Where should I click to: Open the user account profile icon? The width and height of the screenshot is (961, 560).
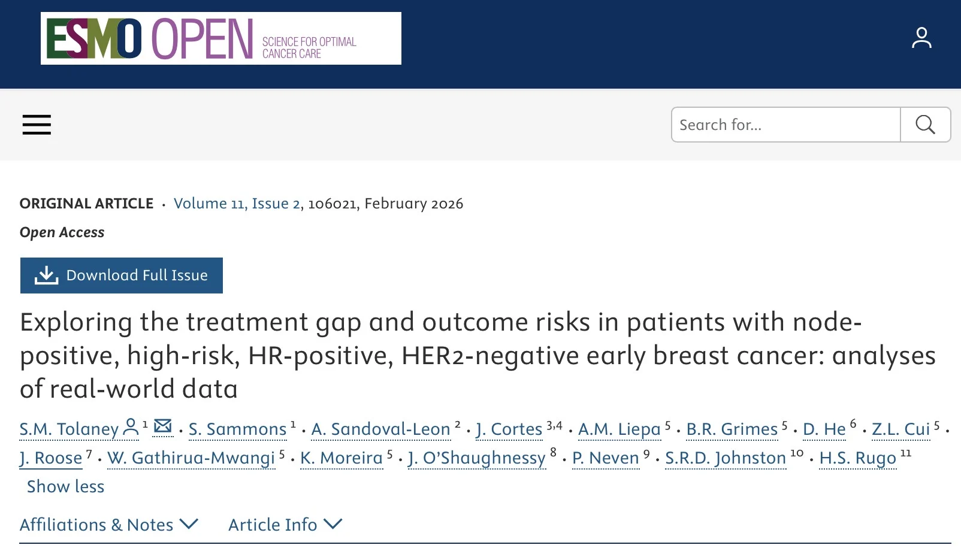[x=921, y=38]
